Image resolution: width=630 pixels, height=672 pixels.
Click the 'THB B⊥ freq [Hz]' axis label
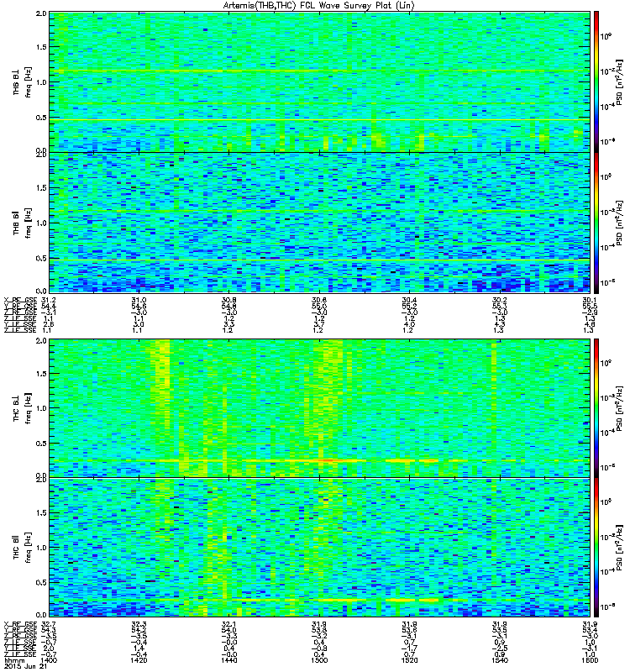click(x=23, y=82)
